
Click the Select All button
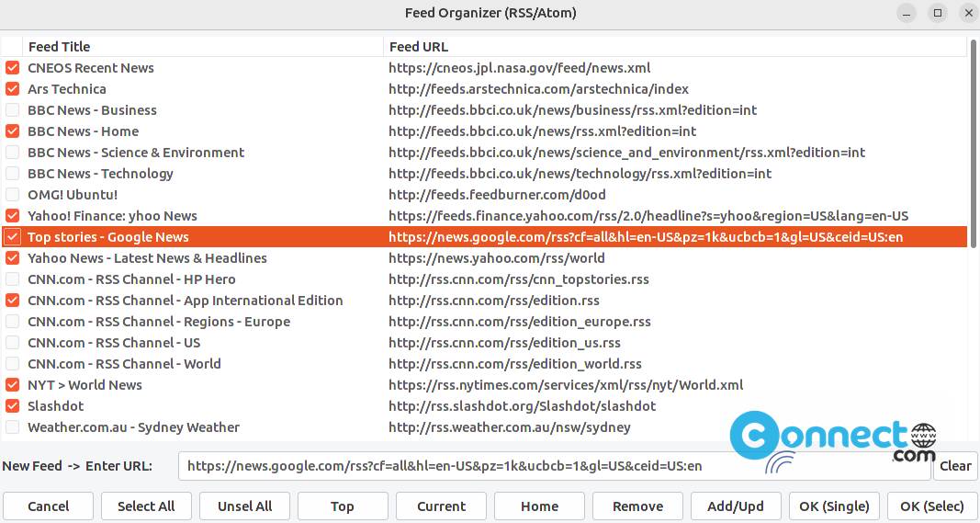click(x=146, y=506)
